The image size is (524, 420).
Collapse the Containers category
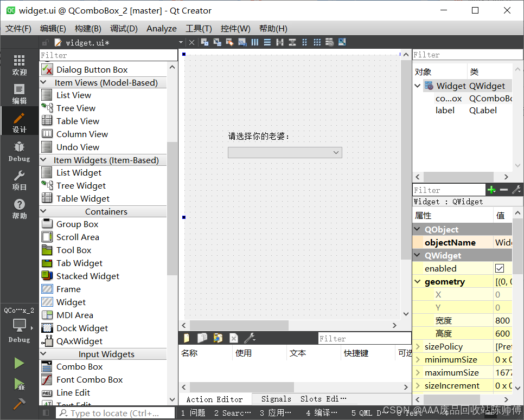tap(43, 211)
